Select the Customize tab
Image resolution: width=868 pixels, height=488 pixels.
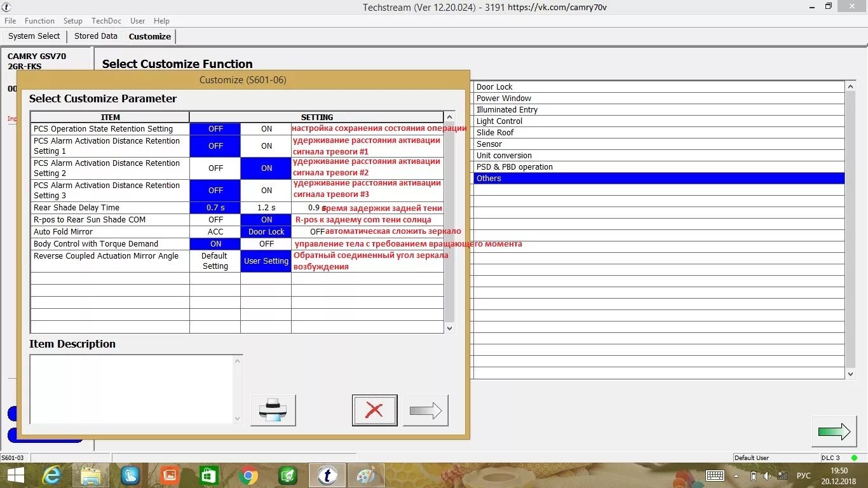pyautogui.click(x=150, y=36)
